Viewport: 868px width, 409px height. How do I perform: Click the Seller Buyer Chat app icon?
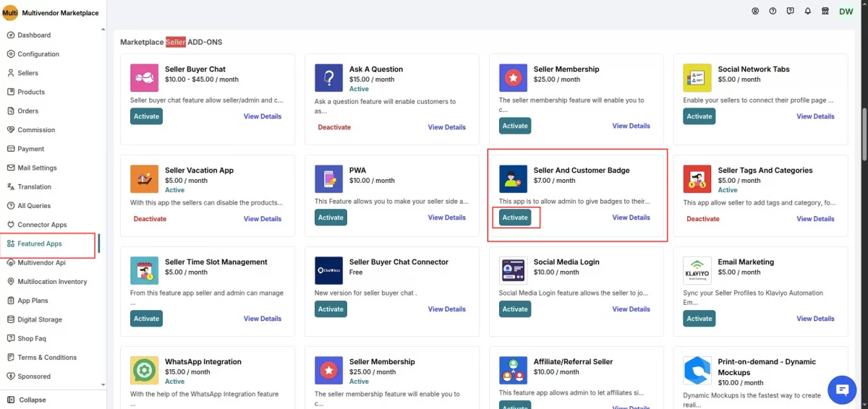click(144, 77)
